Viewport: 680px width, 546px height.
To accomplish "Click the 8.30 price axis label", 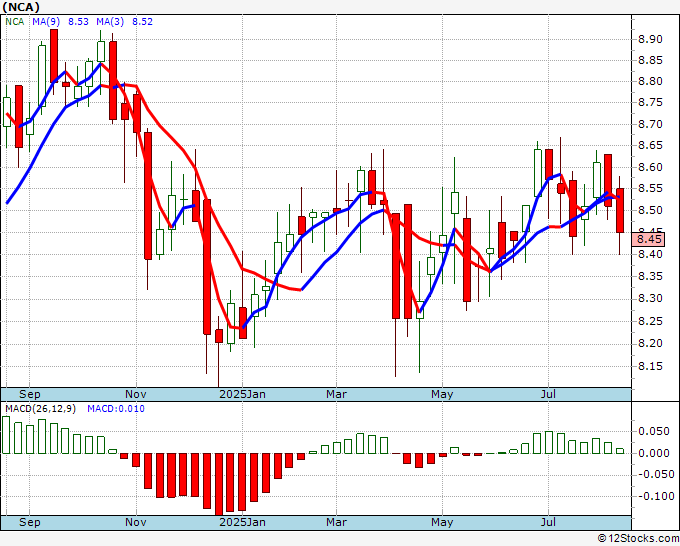I will coord(650,298).
